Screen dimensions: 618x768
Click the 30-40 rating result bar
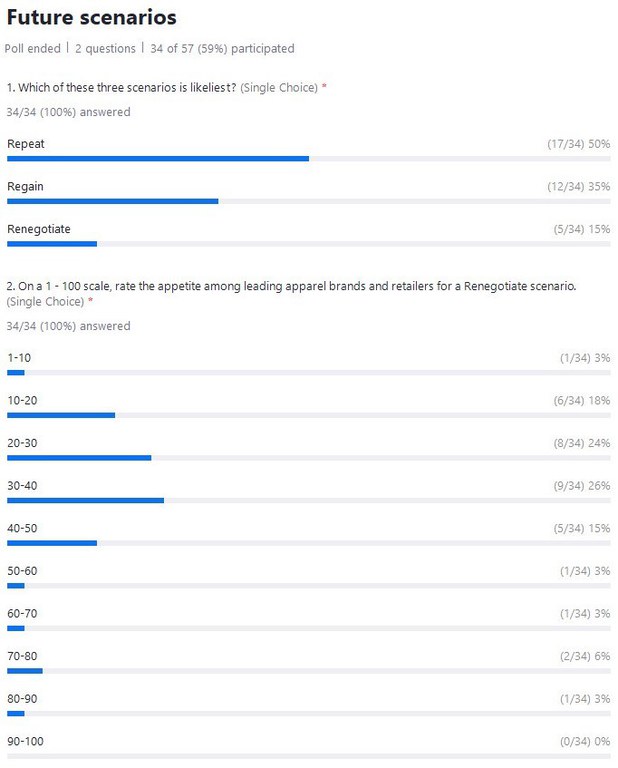point(85,500)
